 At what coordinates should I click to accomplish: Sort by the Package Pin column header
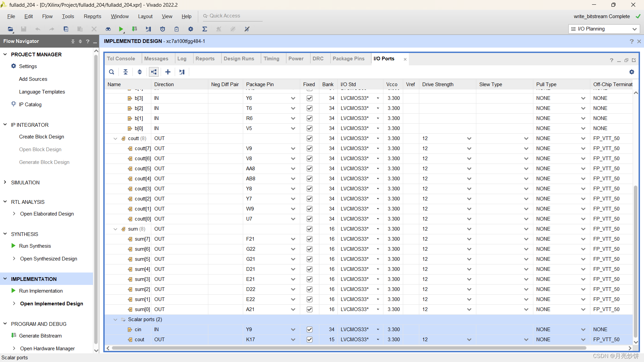260,84
